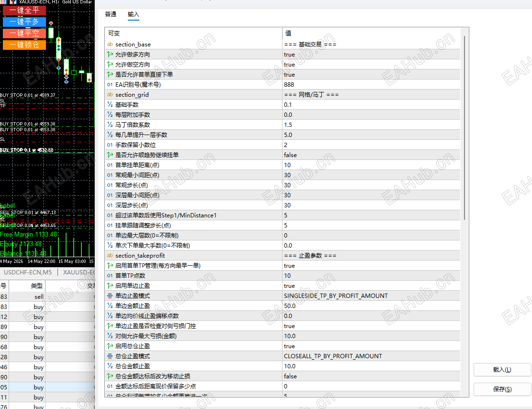Viewport: 532px width, 409px height.
Task: Click the arrow icon of 是否允许首单直接下单
Action: point(110,74)
